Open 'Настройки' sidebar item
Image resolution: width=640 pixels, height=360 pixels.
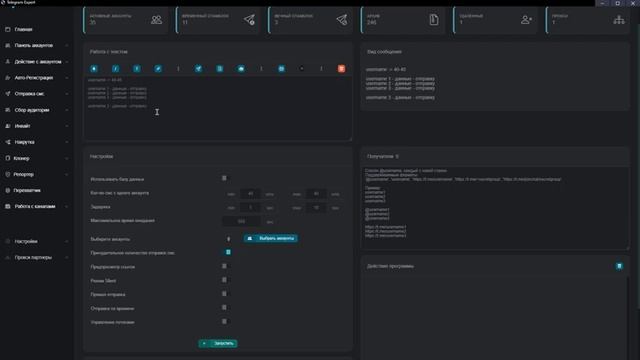click(x=36, y=241)
